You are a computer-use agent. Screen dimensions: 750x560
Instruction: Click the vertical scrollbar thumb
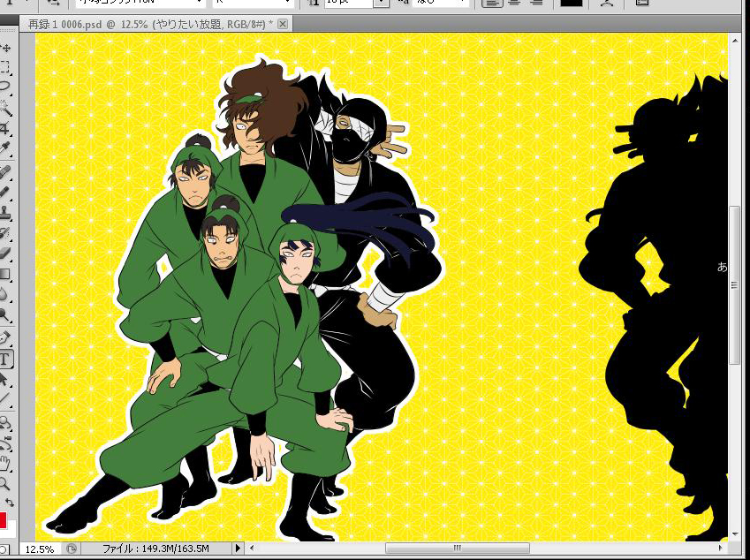[x=735, y=285]
